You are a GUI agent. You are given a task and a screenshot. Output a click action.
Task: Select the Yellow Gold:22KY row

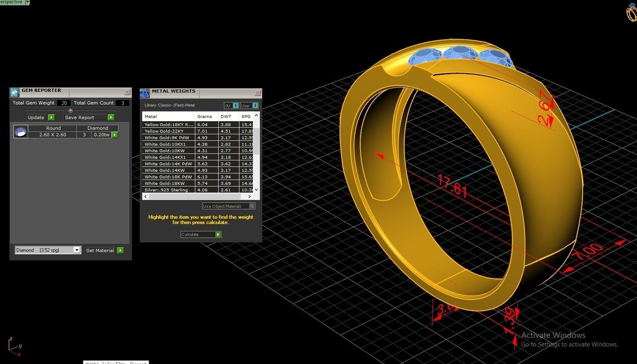pos(198,131)
